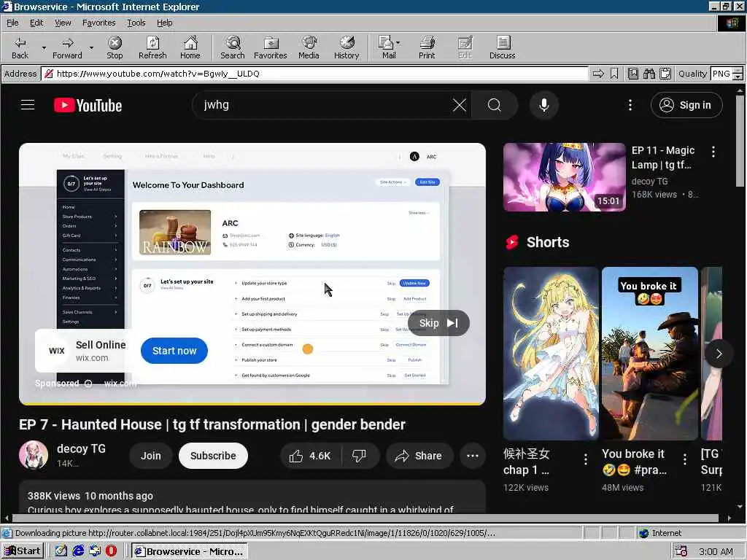This screenshot has width=747, height=560.
Task: Click the address bar URL field
Action: click(x=314, y=74)
